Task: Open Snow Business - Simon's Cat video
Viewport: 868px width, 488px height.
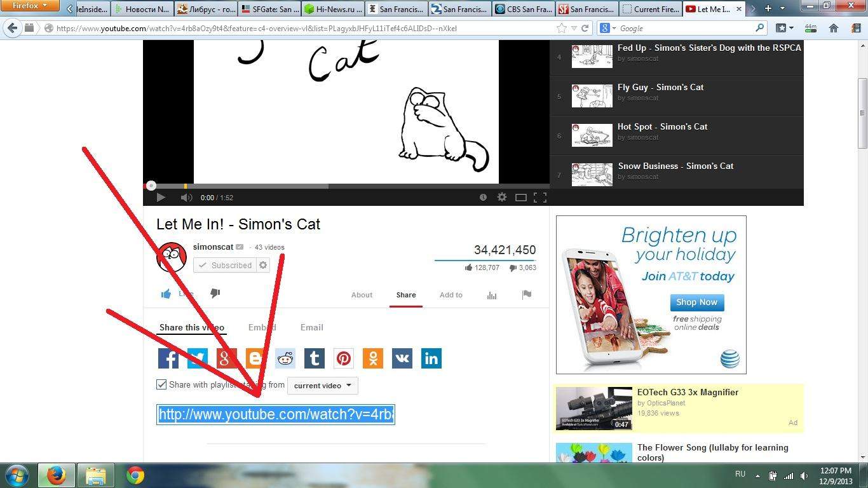Action: point(675,166)
